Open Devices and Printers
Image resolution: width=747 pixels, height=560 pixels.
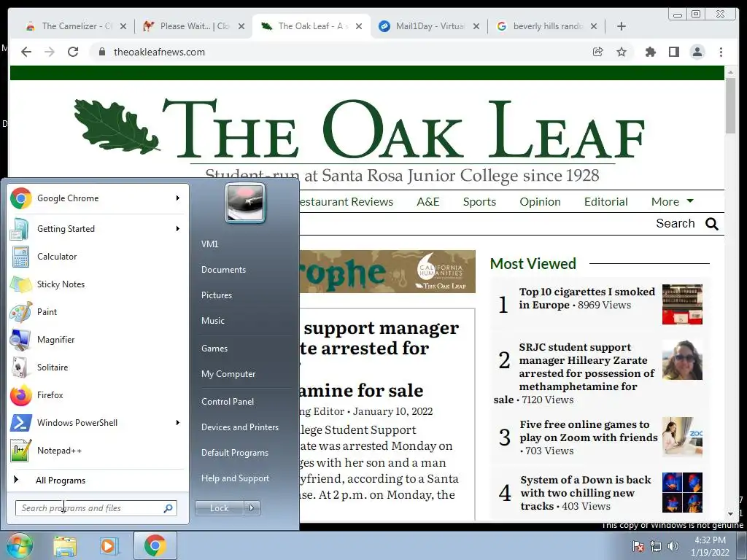pos(239,427)
